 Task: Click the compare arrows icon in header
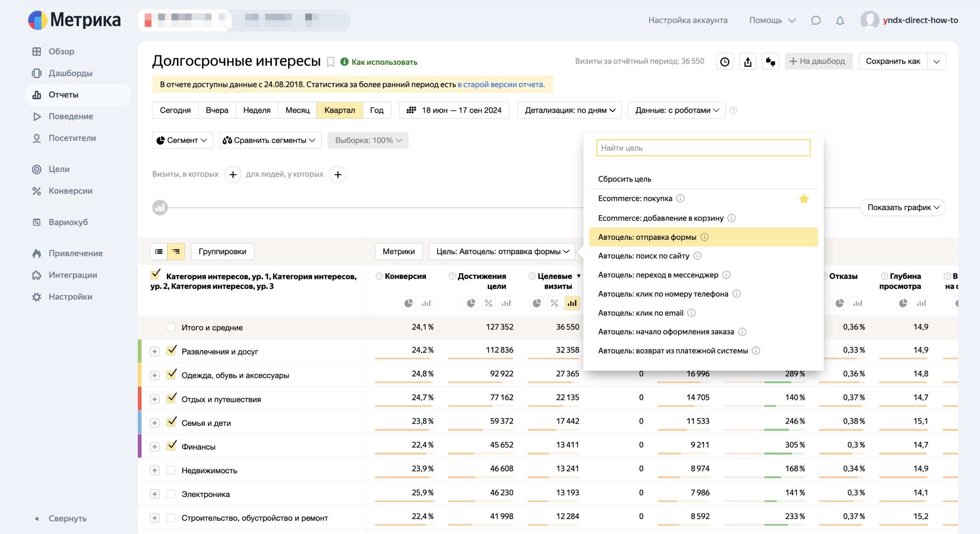[770, 61]
